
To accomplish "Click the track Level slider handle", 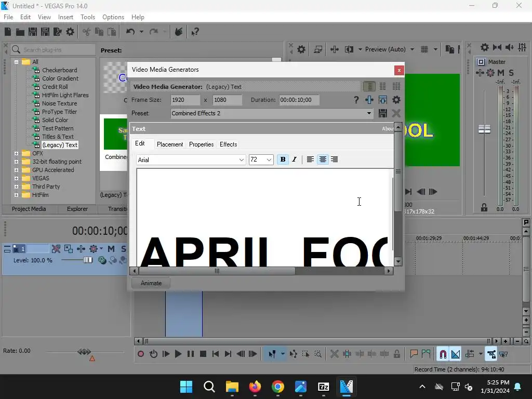I will pos(88,260).
